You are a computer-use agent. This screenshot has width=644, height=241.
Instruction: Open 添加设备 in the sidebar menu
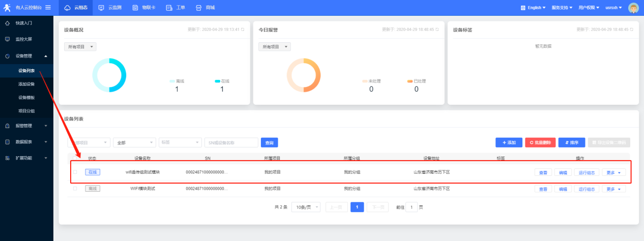pyautogui.click(x=26, y=84)
